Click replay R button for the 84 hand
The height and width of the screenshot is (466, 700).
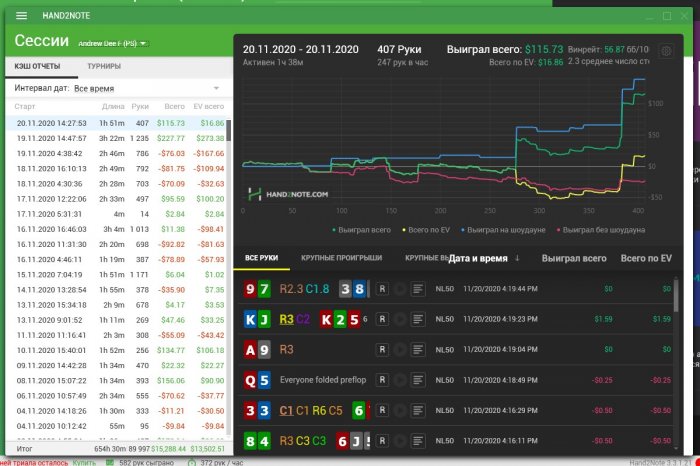coord(382,441)
